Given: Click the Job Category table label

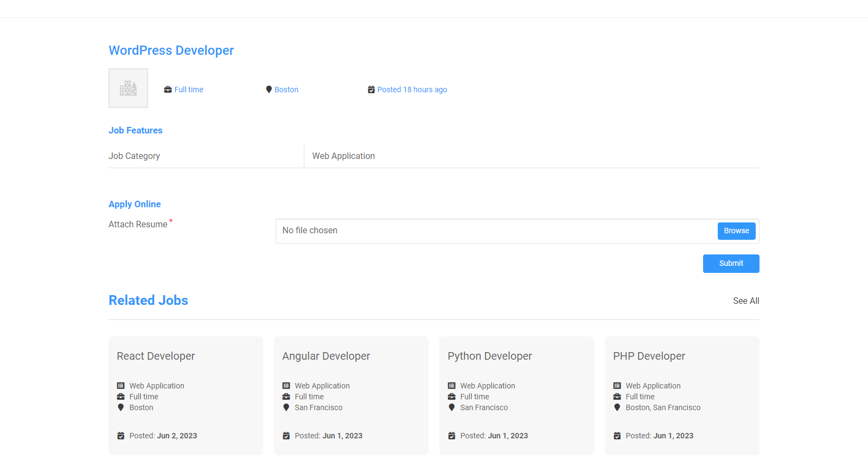Looking at the screenshot, I should click(134, 156).
